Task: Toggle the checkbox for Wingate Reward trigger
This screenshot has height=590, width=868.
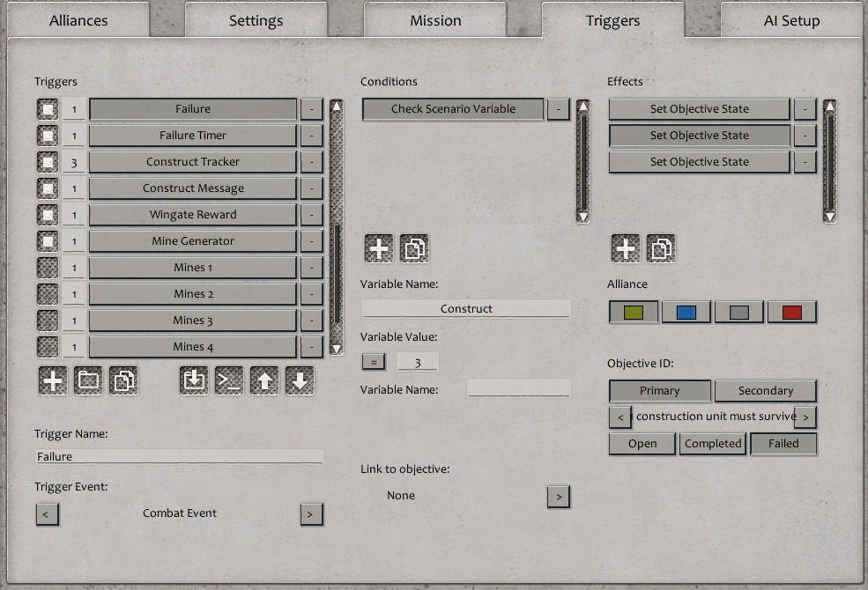Action: (x=48, y=215)
